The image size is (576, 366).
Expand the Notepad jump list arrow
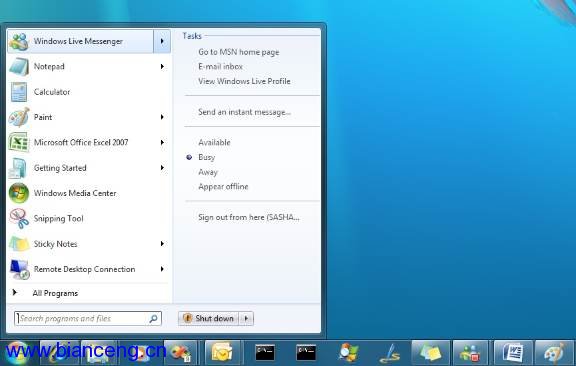[162, 67]
